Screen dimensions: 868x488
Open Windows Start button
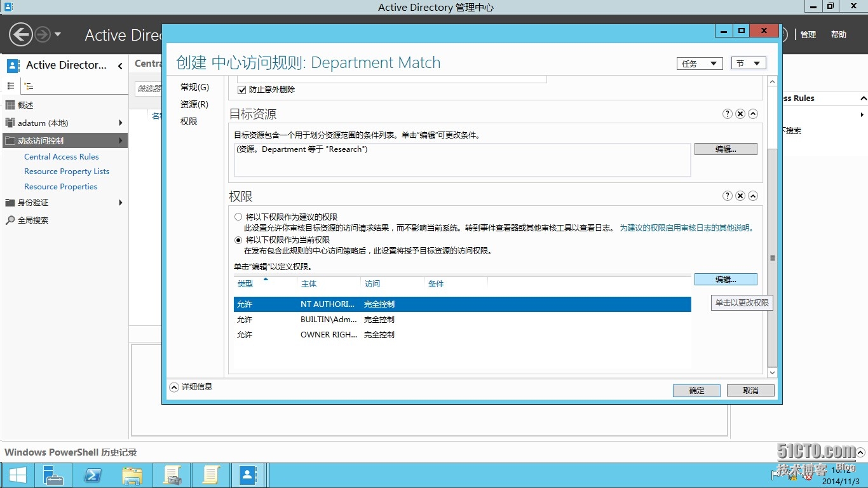pyautogui.click(x=18, y=475)
